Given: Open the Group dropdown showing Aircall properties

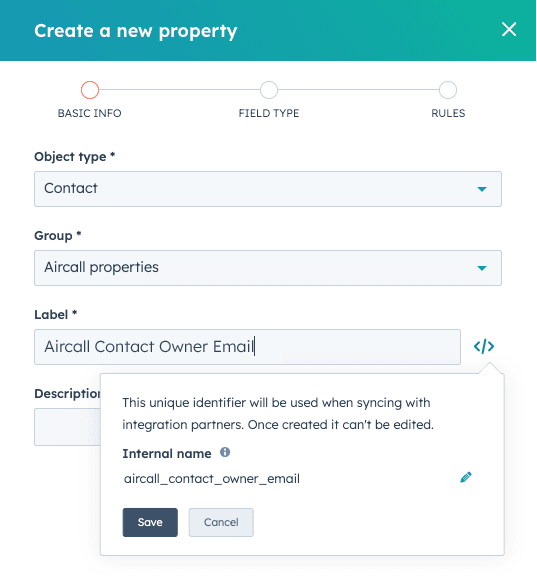Looking at the screenshot, I should pyautogui.click(x=268, y=268).
